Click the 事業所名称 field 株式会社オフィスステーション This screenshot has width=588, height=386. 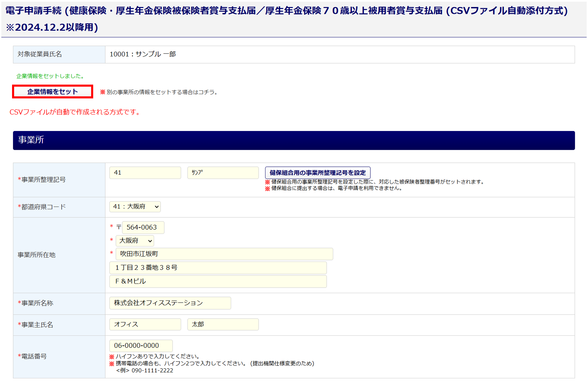170,303
